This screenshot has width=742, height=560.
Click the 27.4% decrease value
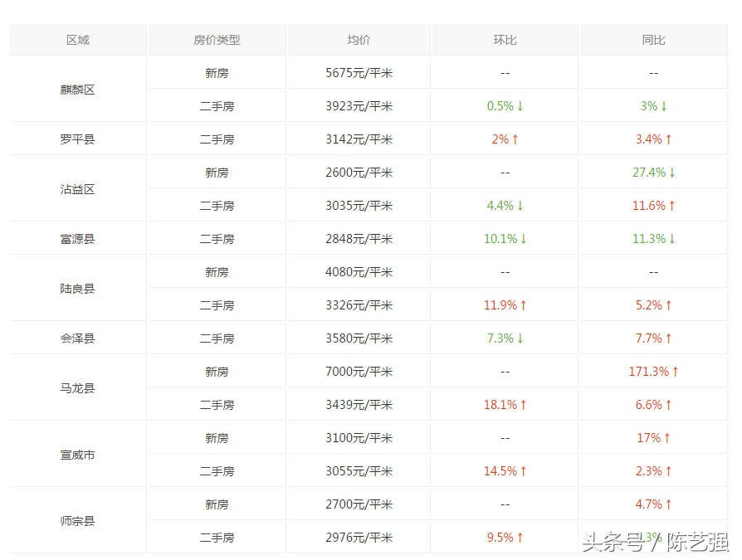(653, 173)
